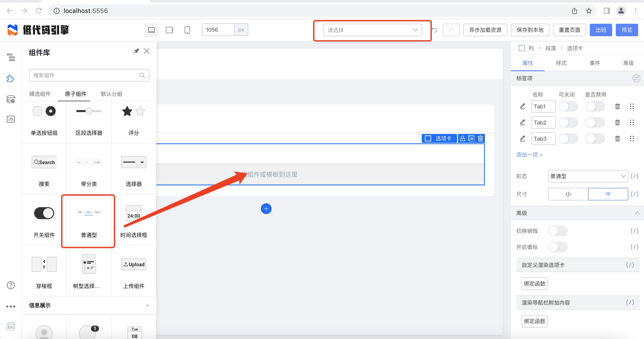Screen dimensions: 644x339
Task: Pin the component library panel
Action: click(136, 51)
